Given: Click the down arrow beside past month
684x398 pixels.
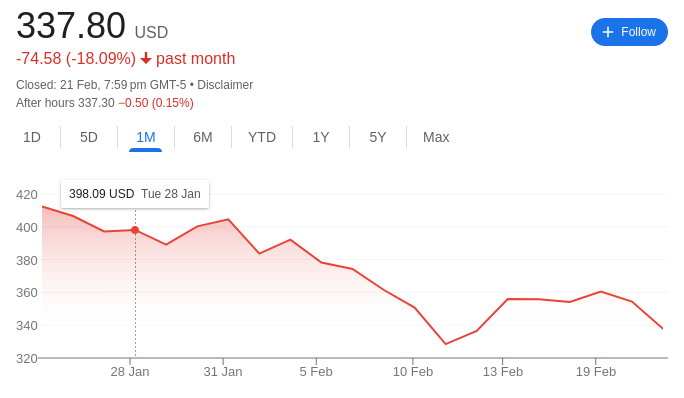Looking at the screenshot, I should coord(146,58).
